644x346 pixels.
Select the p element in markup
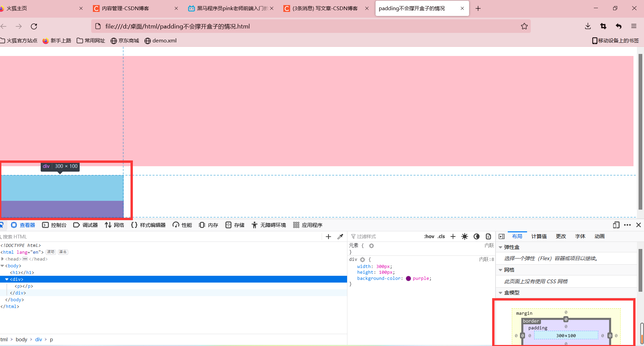tap(24, 286)
